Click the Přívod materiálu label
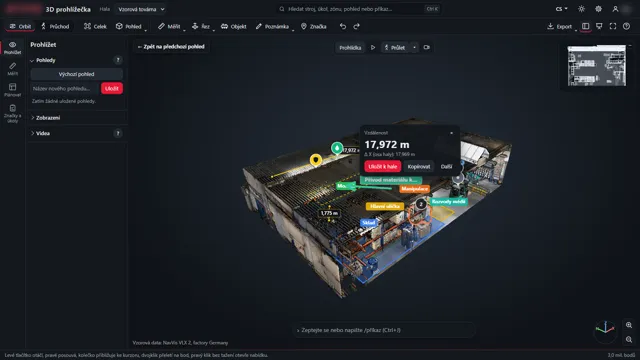The height and width of the screenshot is (360, 640). 391,180
